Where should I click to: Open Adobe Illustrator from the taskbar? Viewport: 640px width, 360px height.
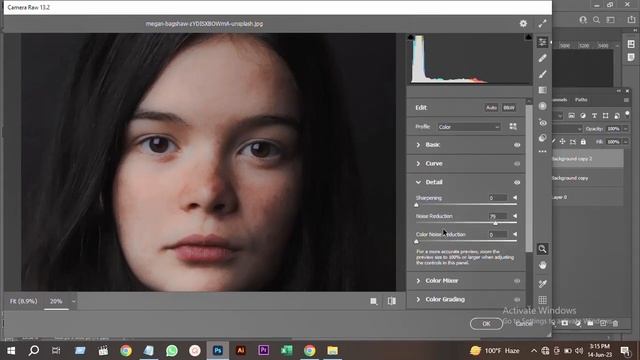point(241,351)
